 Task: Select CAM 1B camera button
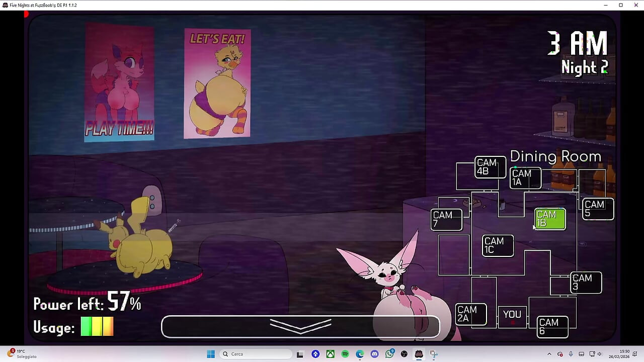point(550,219)
